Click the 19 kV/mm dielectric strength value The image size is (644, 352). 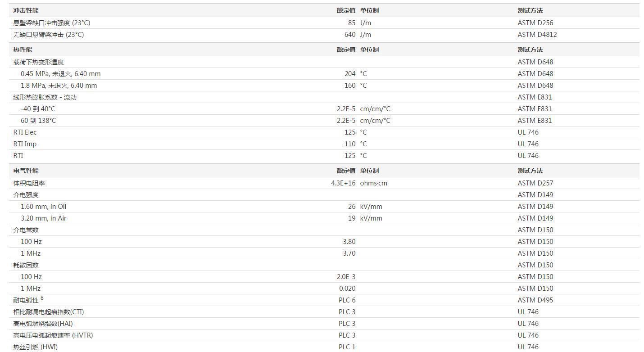pos(352,218)
